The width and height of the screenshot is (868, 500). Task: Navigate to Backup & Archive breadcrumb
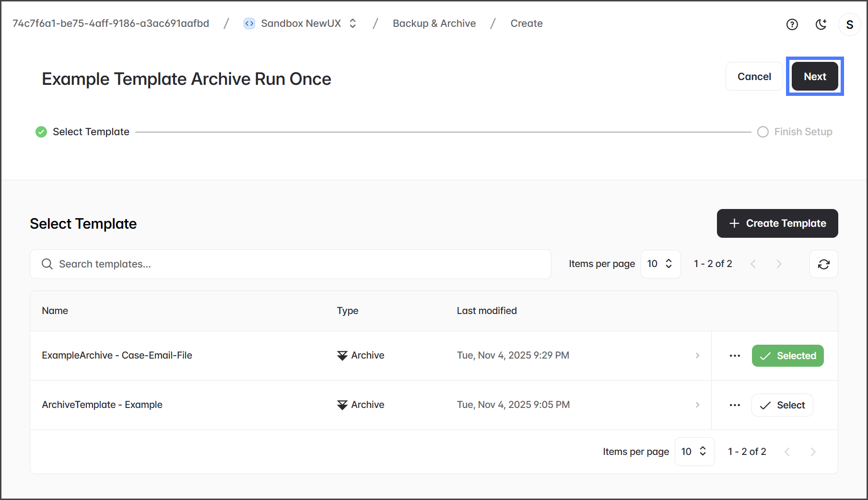[434, 23]
